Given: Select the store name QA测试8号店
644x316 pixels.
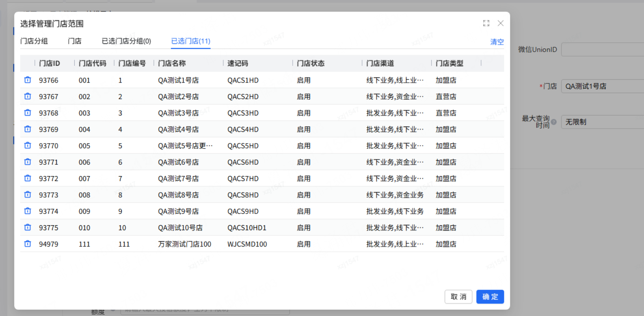Looking at the screenshot, I should pos(179,195).
